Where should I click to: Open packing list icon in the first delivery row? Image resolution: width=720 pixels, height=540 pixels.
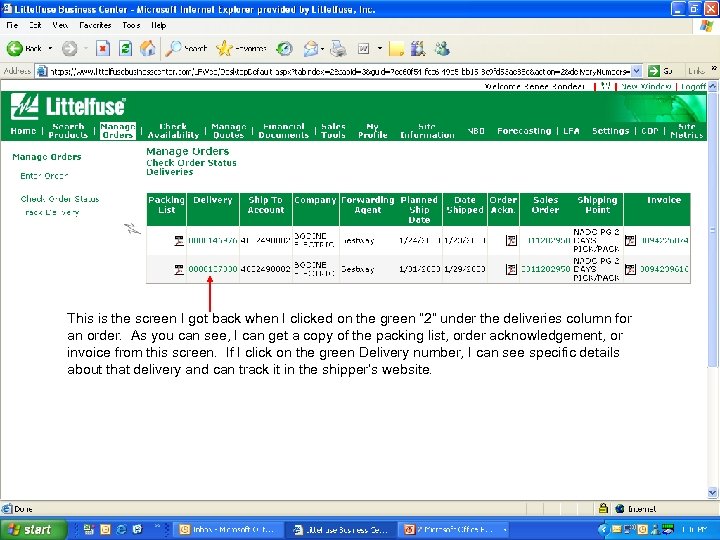coord(179,240)
